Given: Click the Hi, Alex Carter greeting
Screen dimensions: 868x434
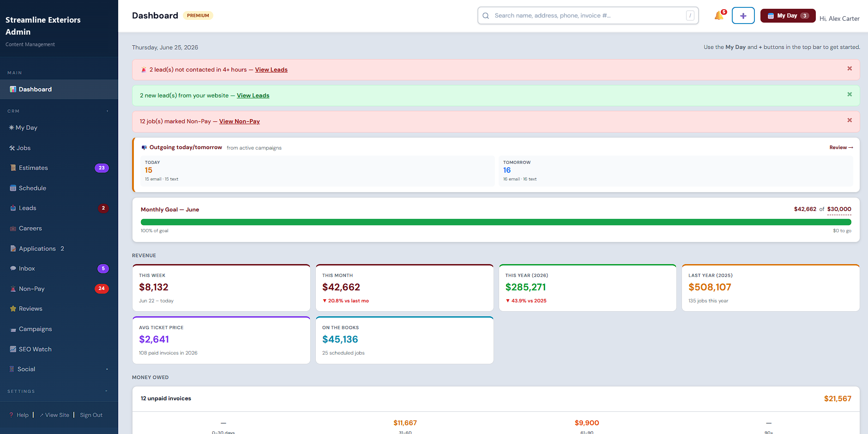Looking at the screenshot, I should point(839,18).
